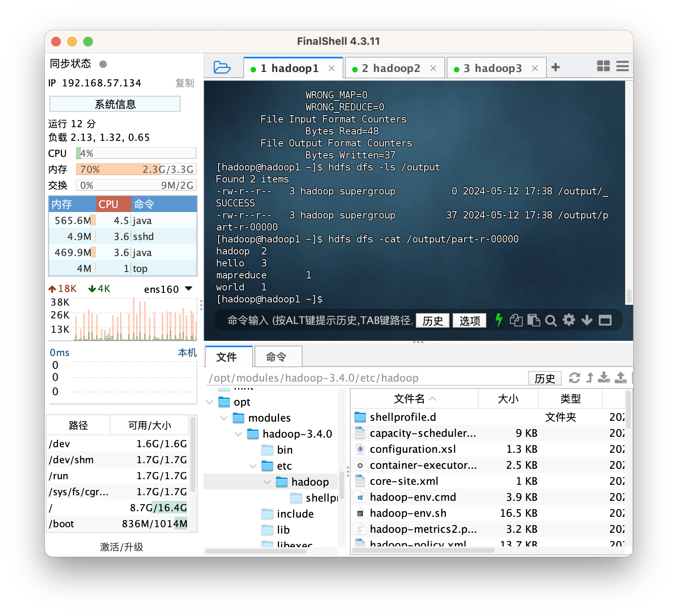This screenshot has height=616, width=678.
Task: Select the configuration.xsl file icon
Action: click(x=360, y=449)
